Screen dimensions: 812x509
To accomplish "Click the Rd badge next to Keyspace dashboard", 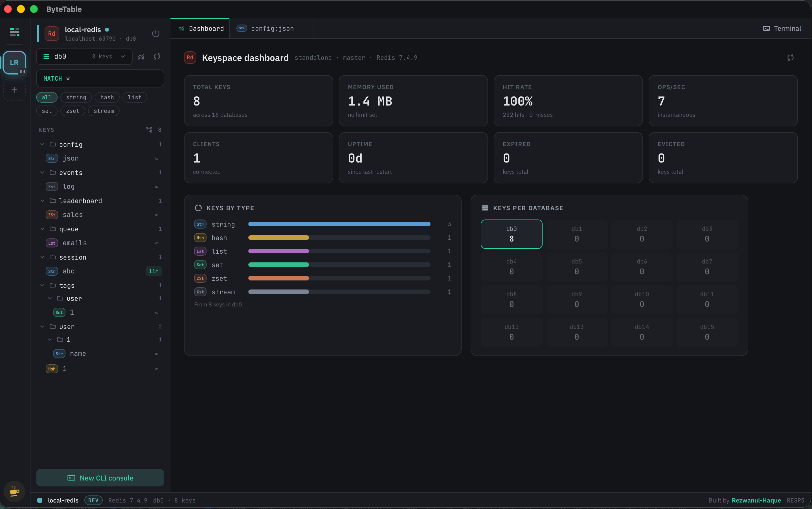I will 190,58.
